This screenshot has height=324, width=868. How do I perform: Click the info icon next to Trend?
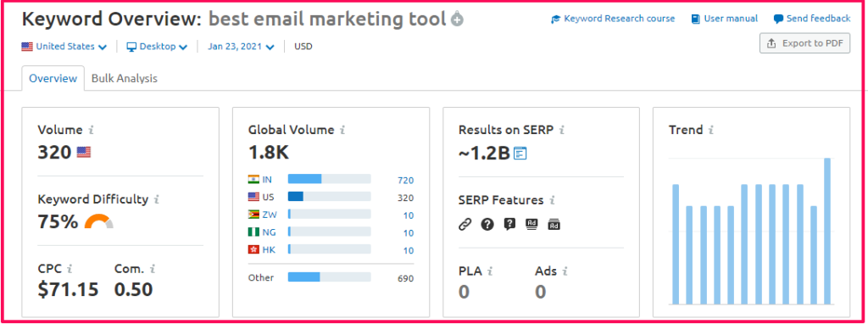point(711,130)
